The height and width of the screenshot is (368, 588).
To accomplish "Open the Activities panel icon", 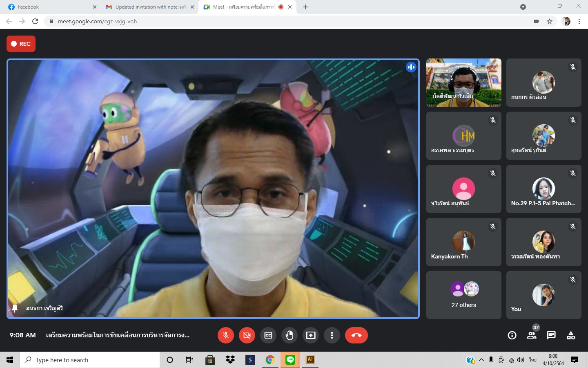I will tap(571, 335).
